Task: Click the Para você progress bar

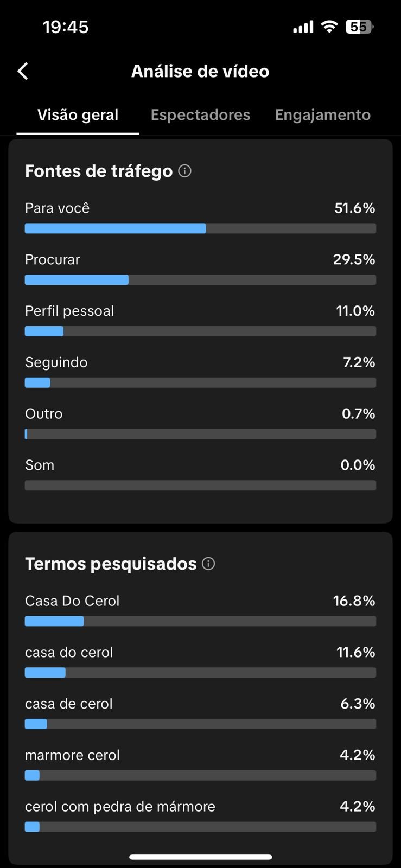Action: tap(200, 228)
